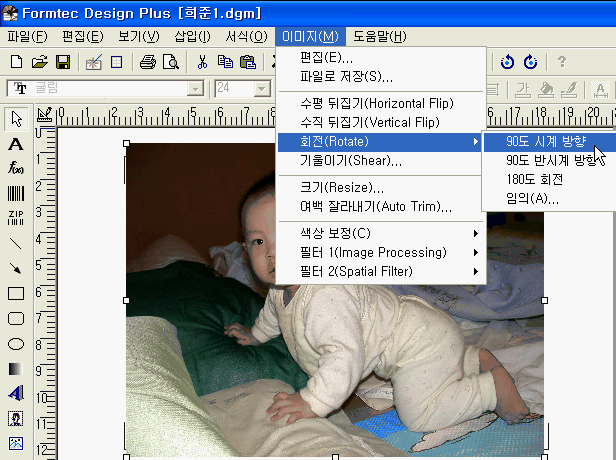Select the line drawing tool
The width and height of the screenshot is (616, 460).
(16, 244)
